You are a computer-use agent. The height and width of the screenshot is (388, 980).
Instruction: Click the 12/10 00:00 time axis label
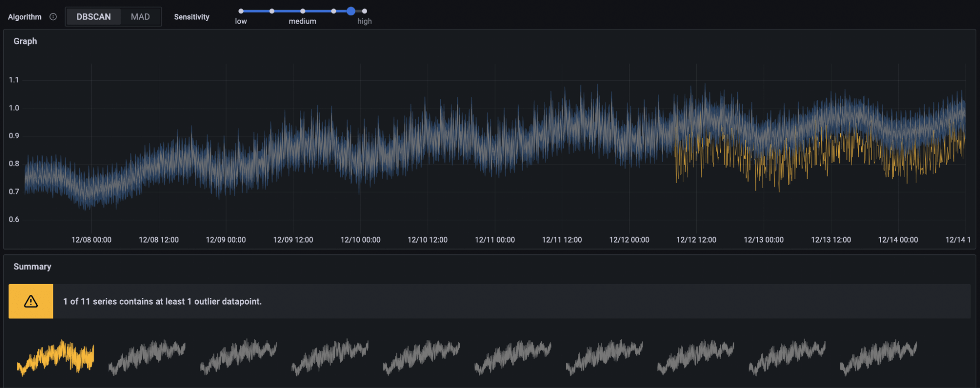pos(360,240)
